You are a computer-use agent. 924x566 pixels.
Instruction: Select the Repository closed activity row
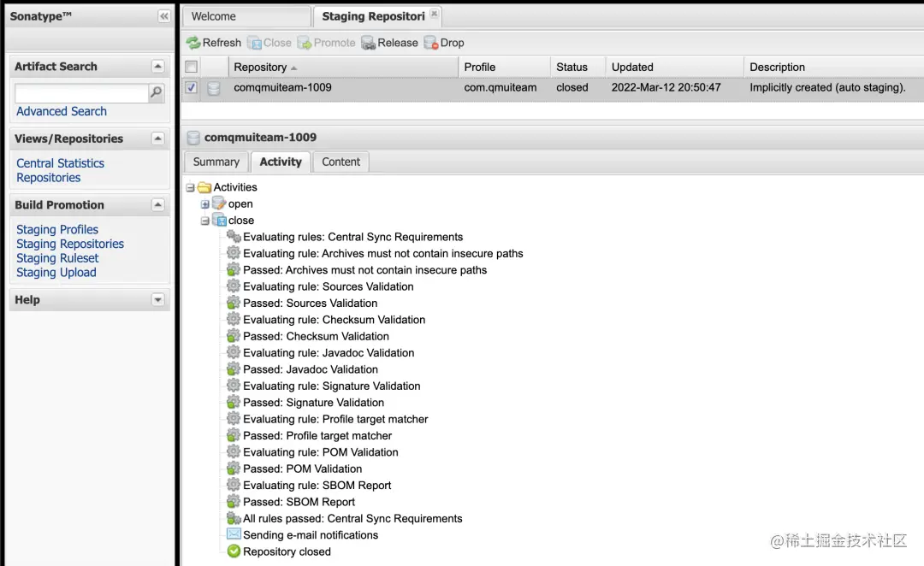287,551
